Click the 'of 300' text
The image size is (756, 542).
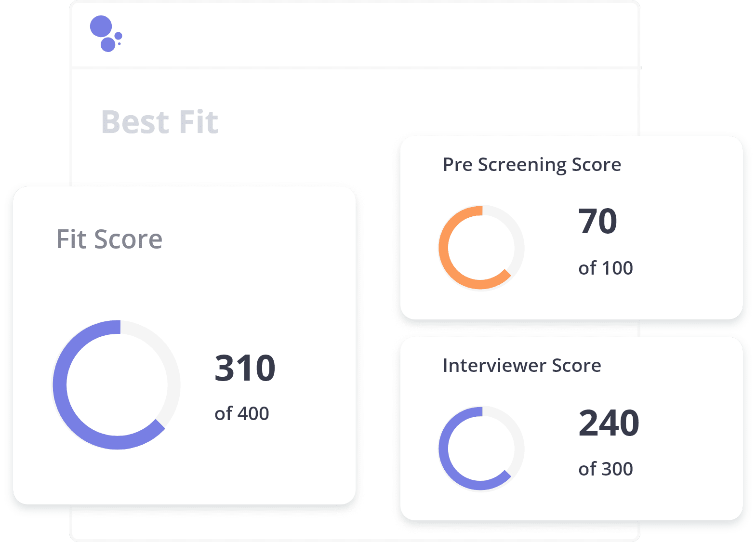606,469
